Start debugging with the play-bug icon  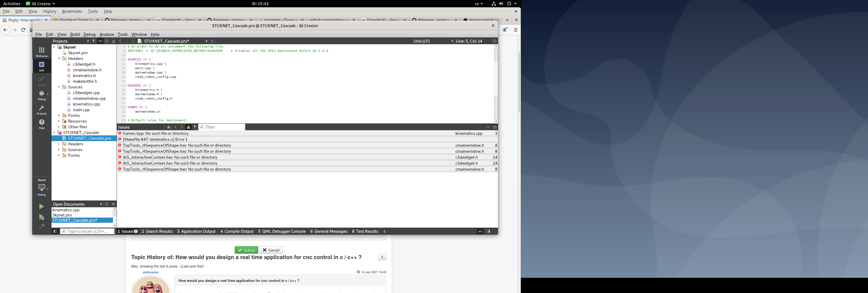(x=42, y=217)
